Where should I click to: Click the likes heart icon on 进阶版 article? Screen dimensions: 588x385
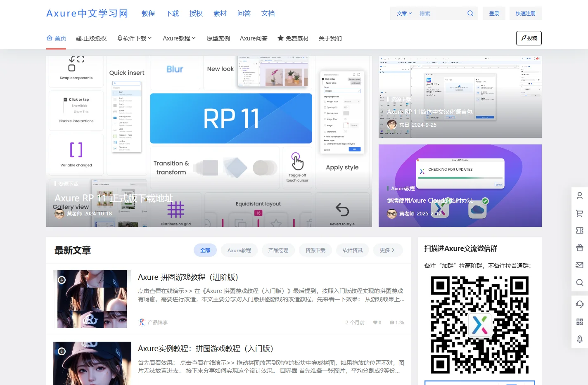(375, 323)
